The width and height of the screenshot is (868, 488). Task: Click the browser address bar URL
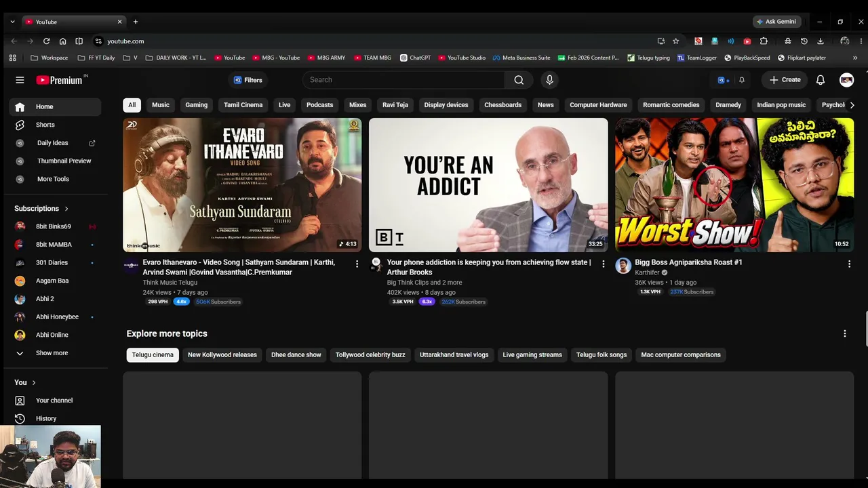coord(125,41)
